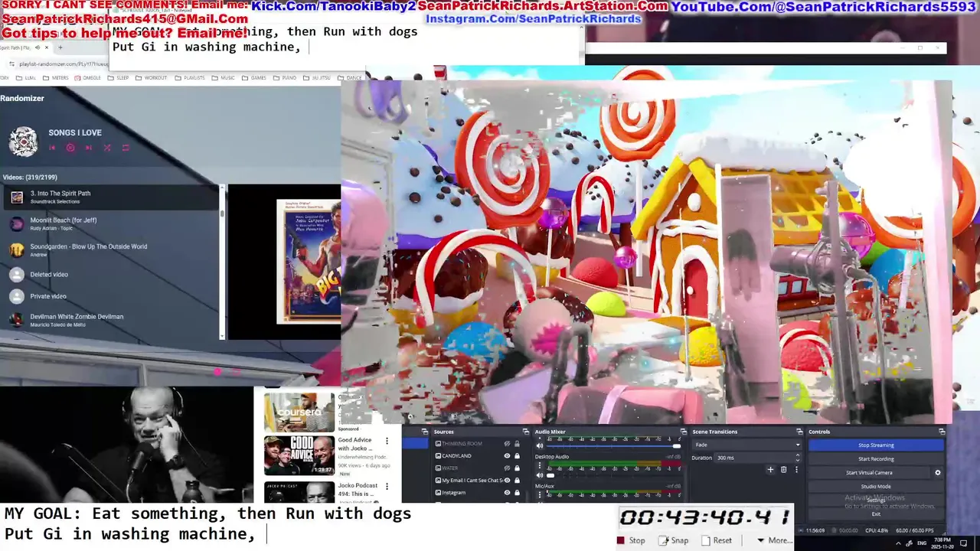Click the SONGS I LOVE playlist avatar
The width and height of the screenshot is (980, 551).
[23, 142]
